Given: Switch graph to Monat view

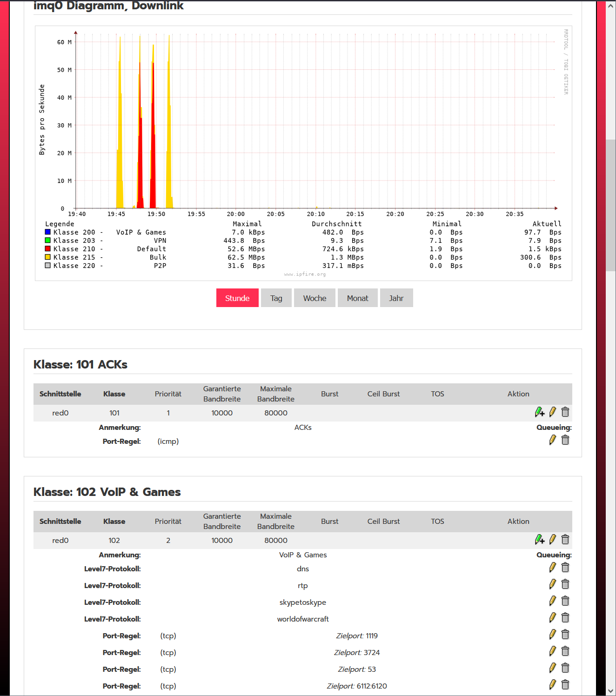Looking at the screenshot, I should coord(357,298).
